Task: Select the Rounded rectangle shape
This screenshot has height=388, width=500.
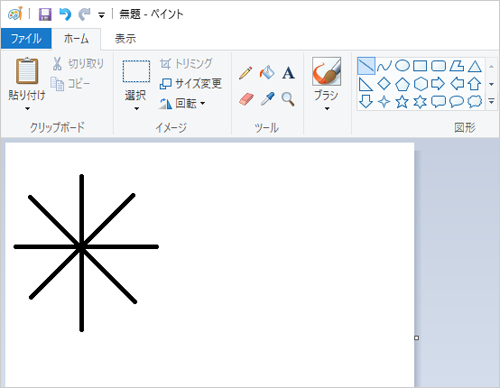Action: click(x=438, y=66)
